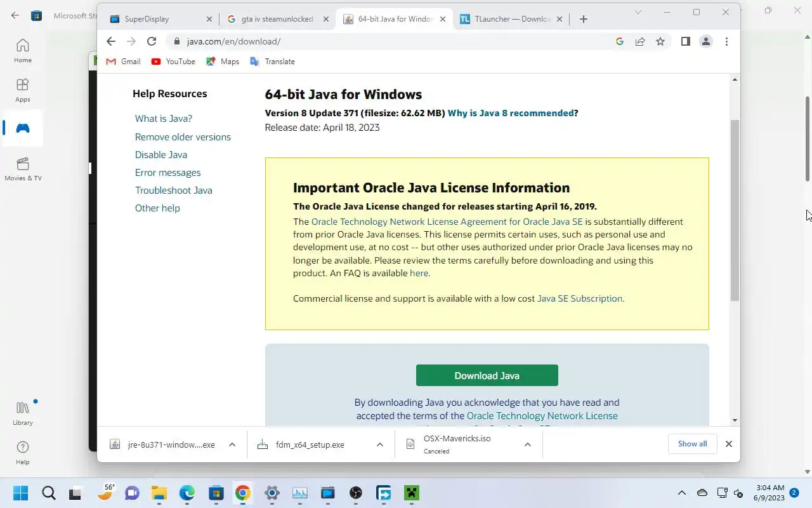Open Remove older versions link
The width and height of the screenshot is (812, 508).
pos(183,137)
